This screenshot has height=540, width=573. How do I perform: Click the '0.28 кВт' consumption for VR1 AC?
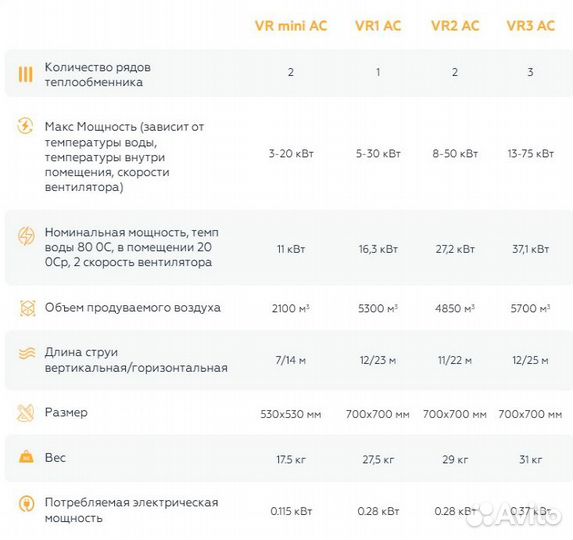point(378,511)
